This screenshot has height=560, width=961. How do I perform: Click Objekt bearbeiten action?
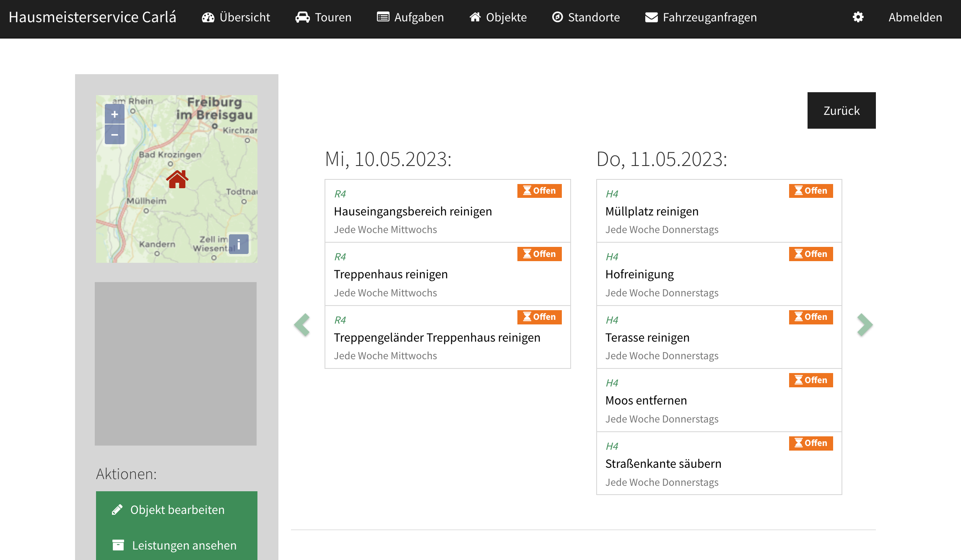click(177, 510)
